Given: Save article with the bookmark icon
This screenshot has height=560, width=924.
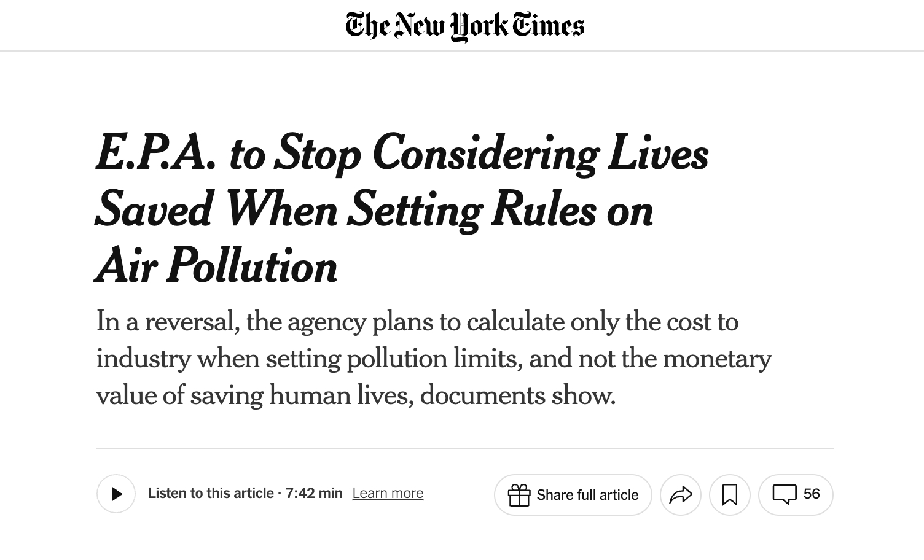Looking at the screenshot, I should pos(729,494).
